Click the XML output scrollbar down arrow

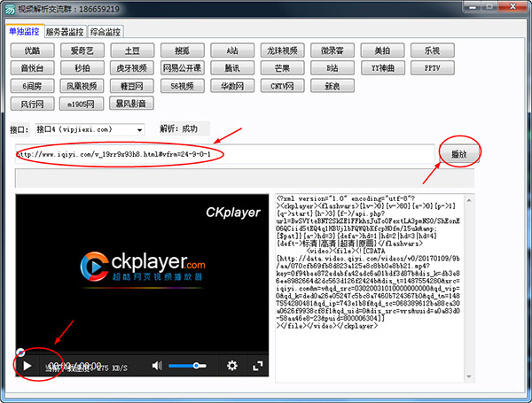click(x=469, y=376)
